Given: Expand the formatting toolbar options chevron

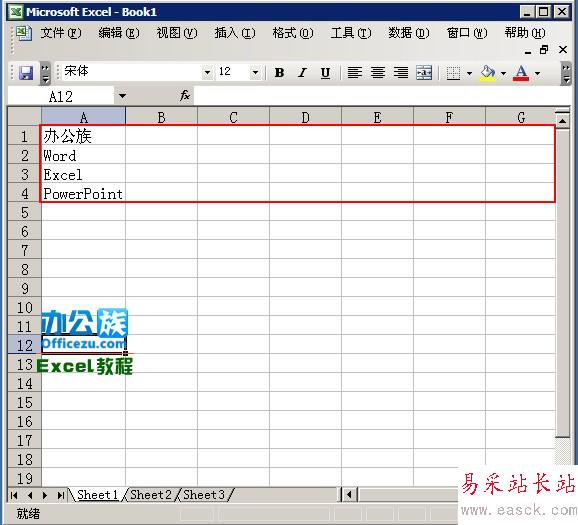Looking at the screenshot, I should [566, 73].
